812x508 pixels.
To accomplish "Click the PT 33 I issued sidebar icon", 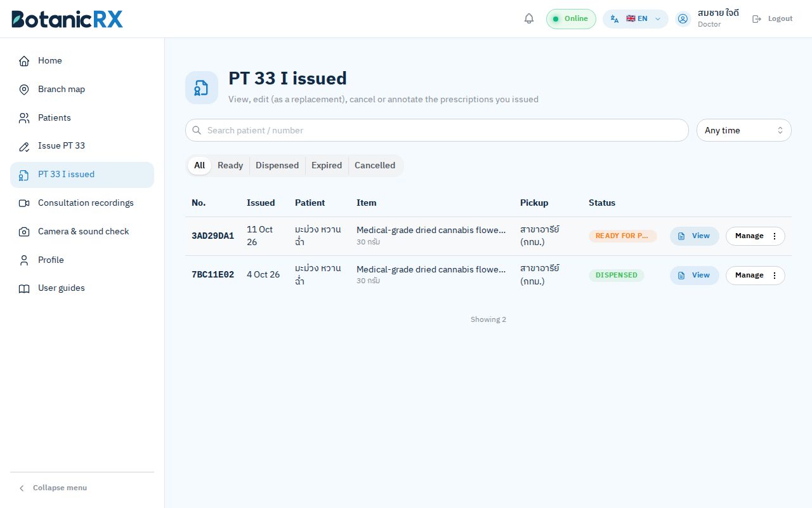I will [x=24, y=175].
